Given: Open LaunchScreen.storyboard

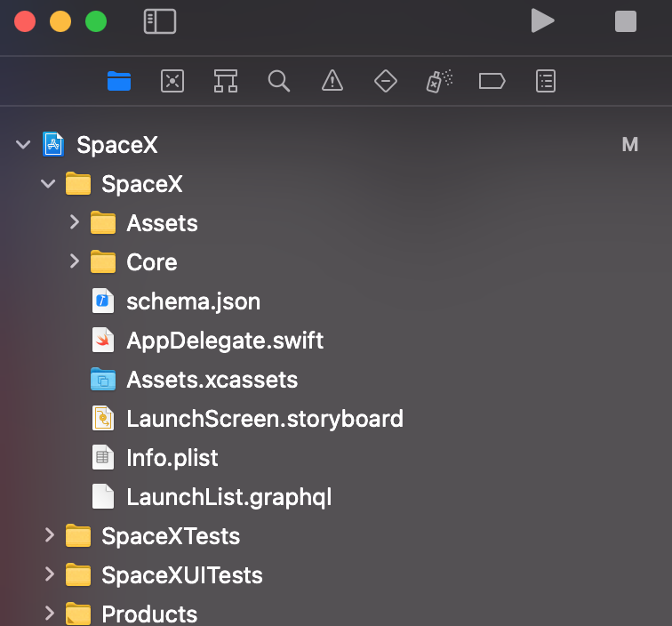Looking at the screenshot, I should pyautogui.click(x=264, y=419).
